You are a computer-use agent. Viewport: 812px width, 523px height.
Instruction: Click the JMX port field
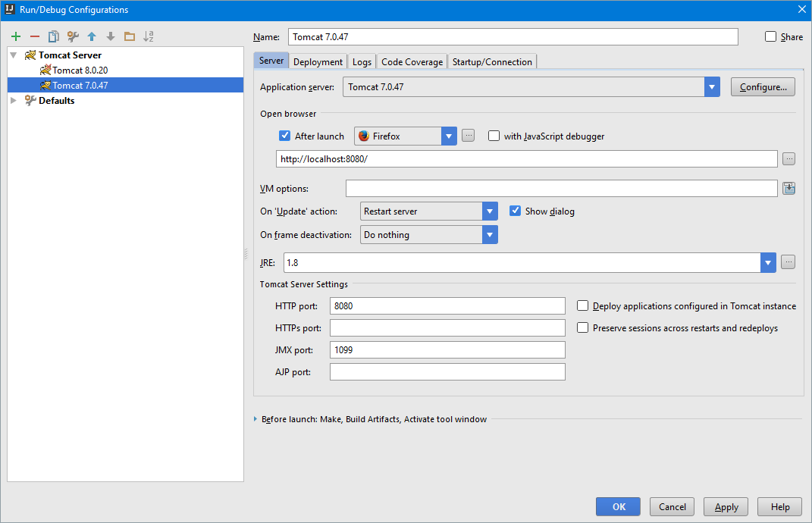click(x=447, y=350)
